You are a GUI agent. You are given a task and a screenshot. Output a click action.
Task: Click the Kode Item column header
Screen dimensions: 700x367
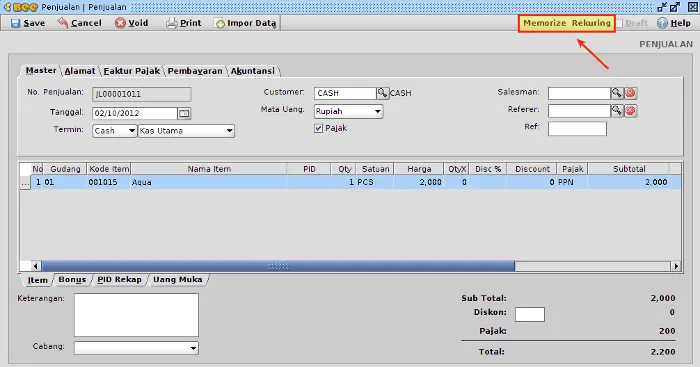tap(109, 169)
